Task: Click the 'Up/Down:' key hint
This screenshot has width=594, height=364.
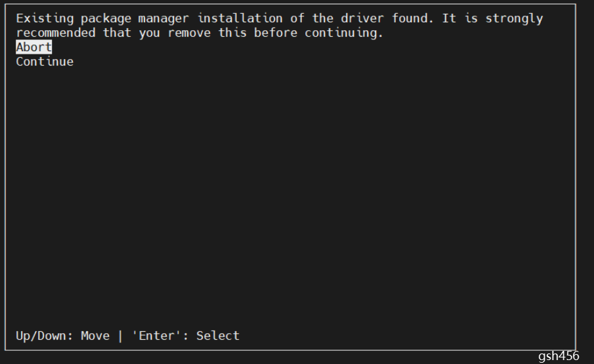Action: click(45, 336)
